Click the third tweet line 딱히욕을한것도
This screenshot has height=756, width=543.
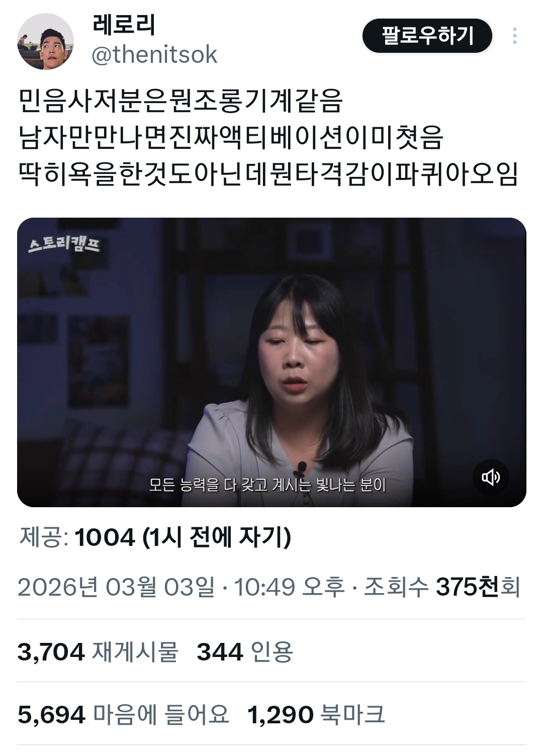click(268, 174)
